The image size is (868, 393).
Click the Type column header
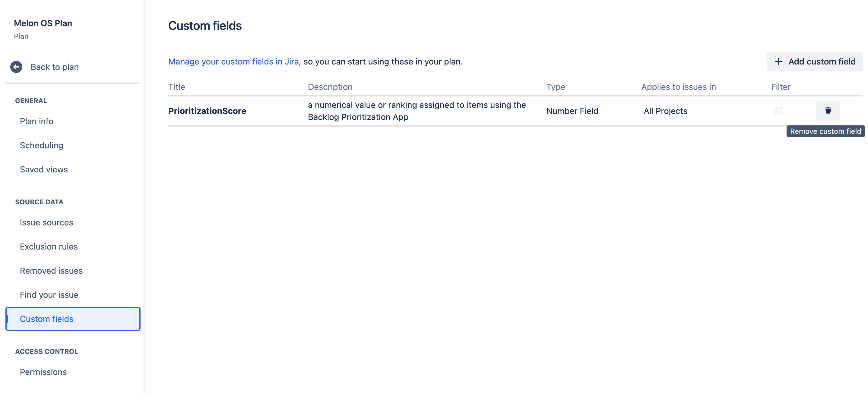[555, 87]
